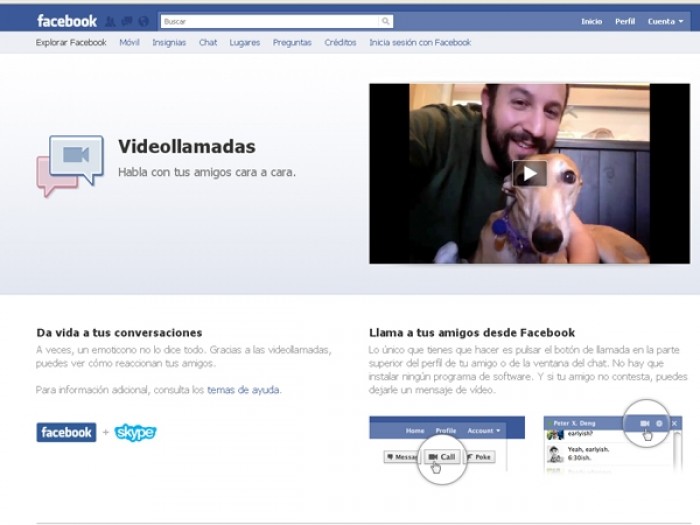Focus the Buscar search field
This screenshot has width=700, height=525.
click(270, 21)
